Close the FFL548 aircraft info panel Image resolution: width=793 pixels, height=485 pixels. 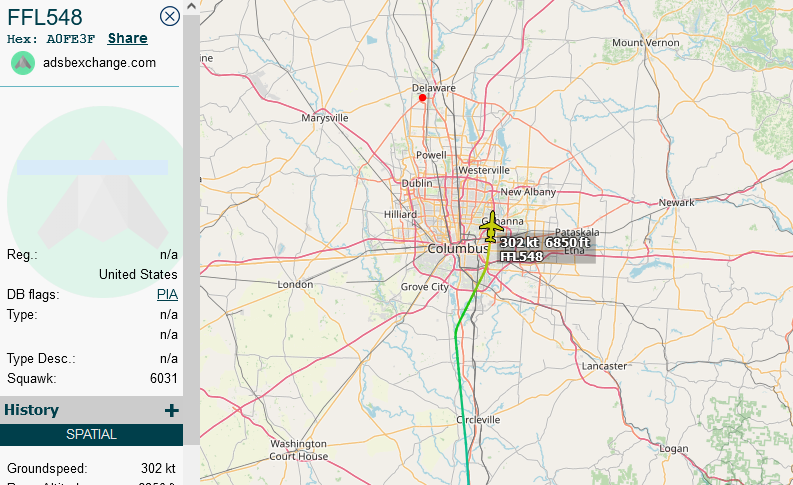pyautogui.click(x=170, y=16)
